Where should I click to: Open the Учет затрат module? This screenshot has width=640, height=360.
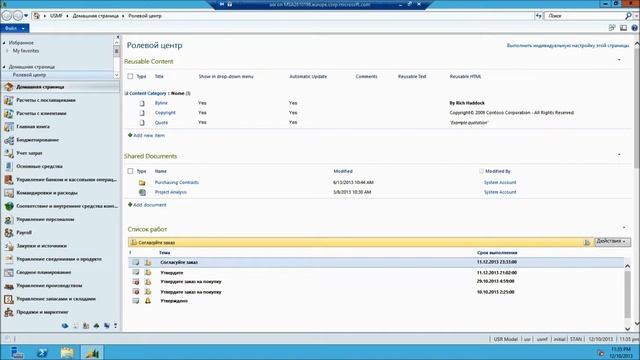click(29, 153)
